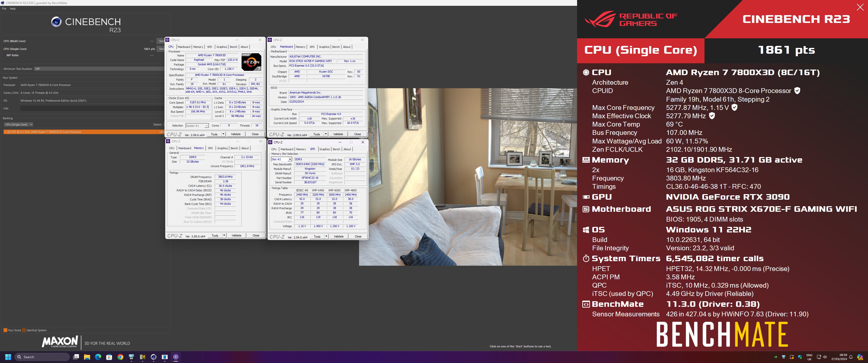Switch to Mainboard tab in CPU-Z CPU window
Screen dimensions: 868x363
click(184, 47)
